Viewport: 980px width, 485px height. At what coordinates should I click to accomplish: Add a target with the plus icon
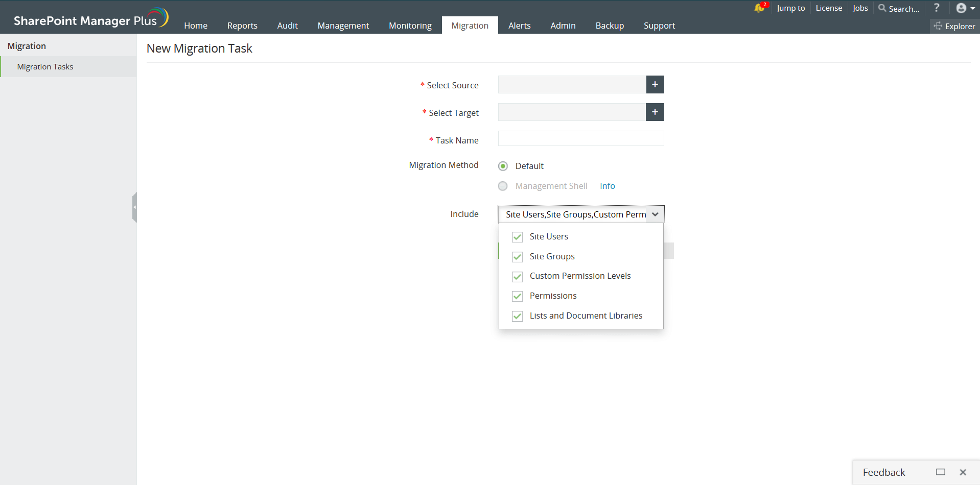(655, 112)
